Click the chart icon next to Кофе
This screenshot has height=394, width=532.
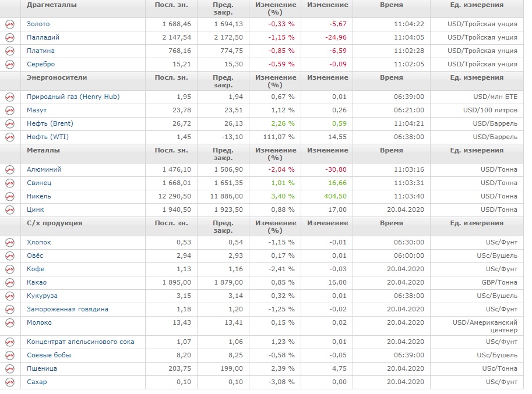[x=9, y=269]
